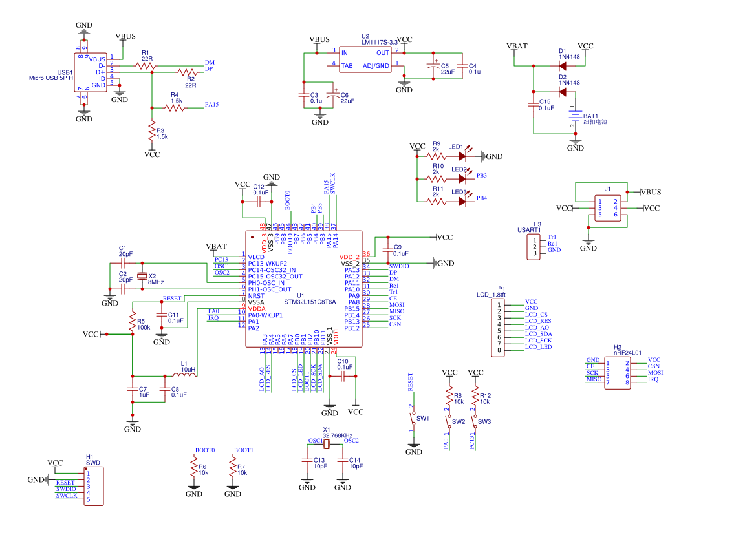Viewport: 756px width, 535px height.
Task: Select the ADJ/GND pin name on U2
Action: (376, 65)
